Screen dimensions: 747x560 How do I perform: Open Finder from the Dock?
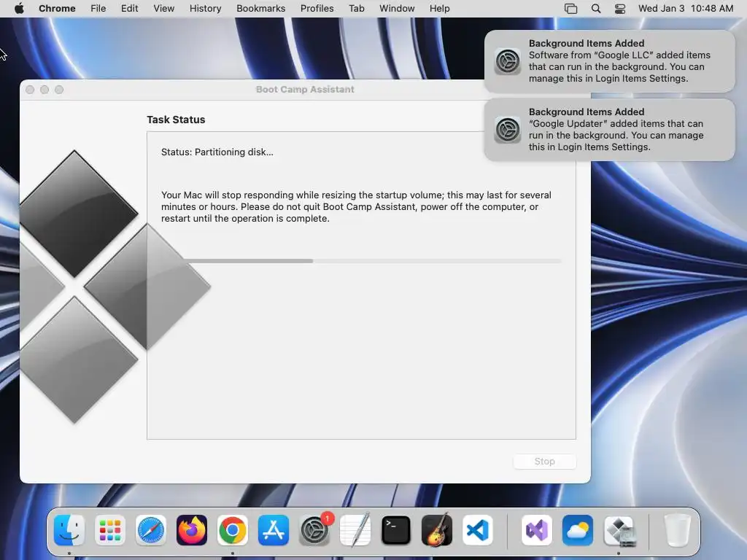(69, 530)
